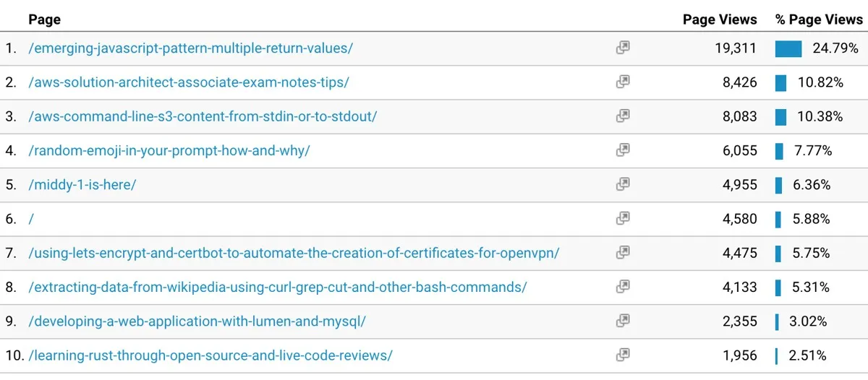This screenshot has height=380, width=868.
Task: Click the 24.79% blue percentage bar
Action: click(788, 48)
